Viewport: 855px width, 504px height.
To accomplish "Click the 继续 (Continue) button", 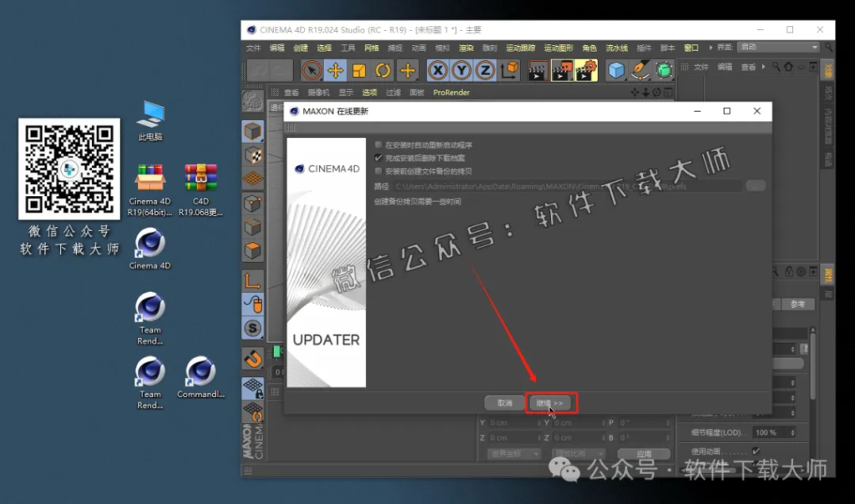I will tap(549, 402).
